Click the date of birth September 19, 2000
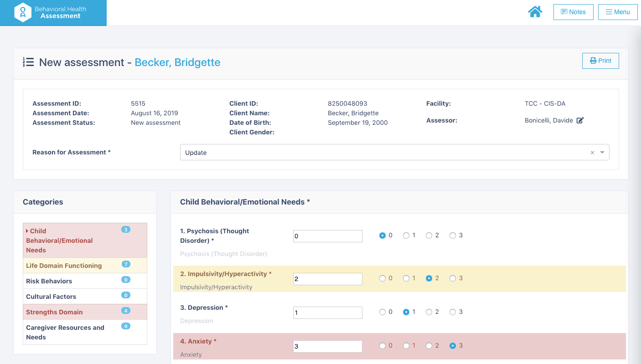The height and width of the screenshot is (364, 641). [x=358, y=123]
